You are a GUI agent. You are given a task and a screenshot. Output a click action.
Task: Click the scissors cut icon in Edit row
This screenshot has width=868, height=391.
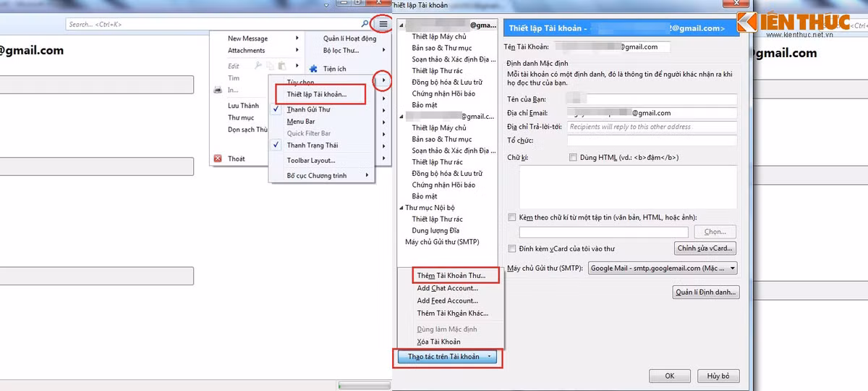click(258, 66)
